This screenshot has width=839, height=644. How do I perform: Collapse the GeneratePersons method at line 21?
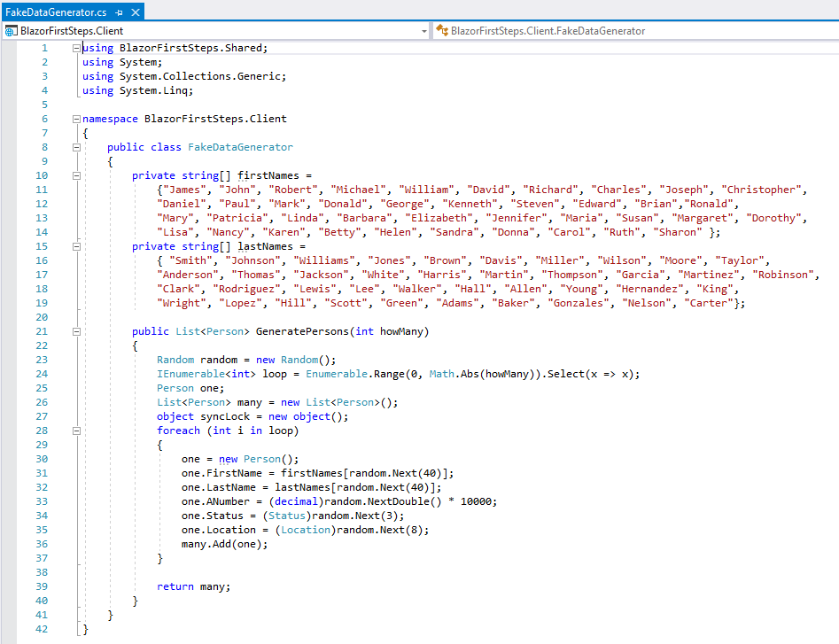tap(76, 331)
